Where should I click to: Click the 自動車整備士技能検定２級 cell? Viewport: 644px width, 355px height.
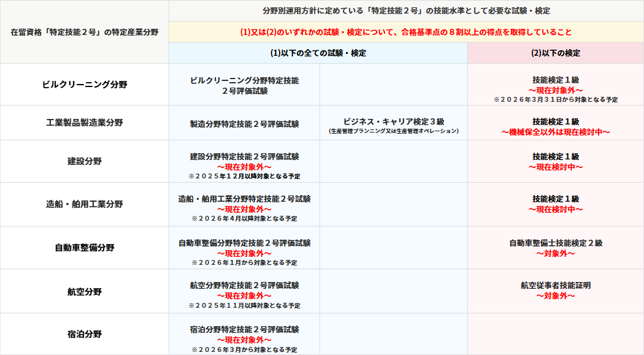point(556,243)
